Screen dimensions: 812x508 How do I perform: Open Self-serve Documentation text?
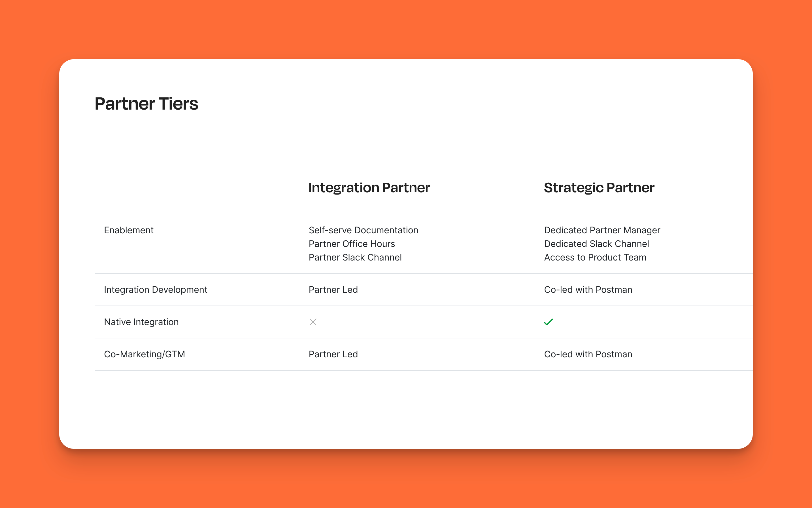pyautogui.click(x=363, y=230)
